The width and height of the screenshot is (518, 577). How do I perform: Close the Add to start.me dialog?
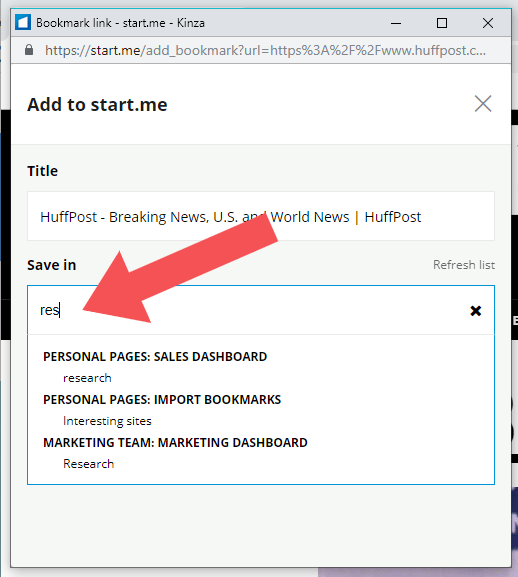coord(483,103)
